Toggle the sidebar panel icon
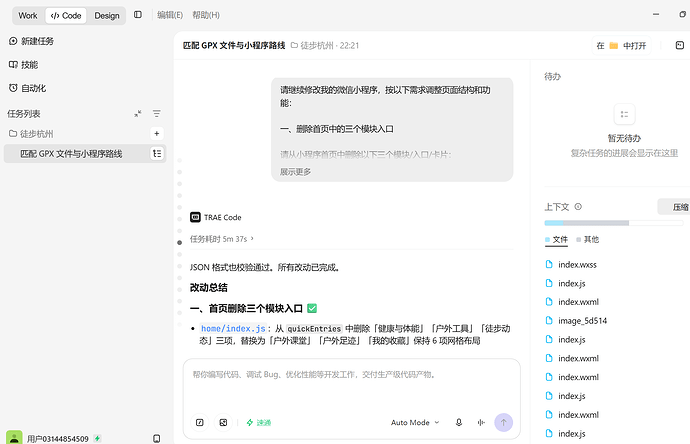690x444 pixels. 138,15
